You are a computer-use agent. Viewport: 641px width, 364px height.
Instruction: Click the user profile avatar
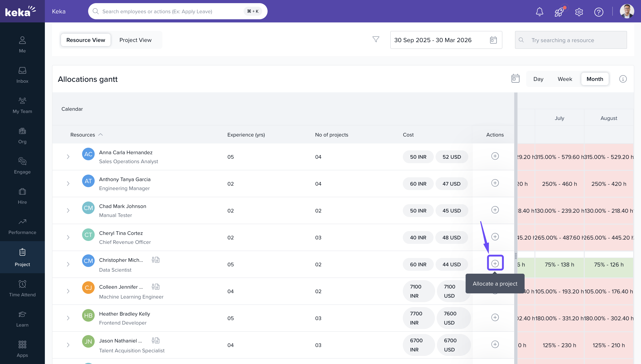pos(626,11)
